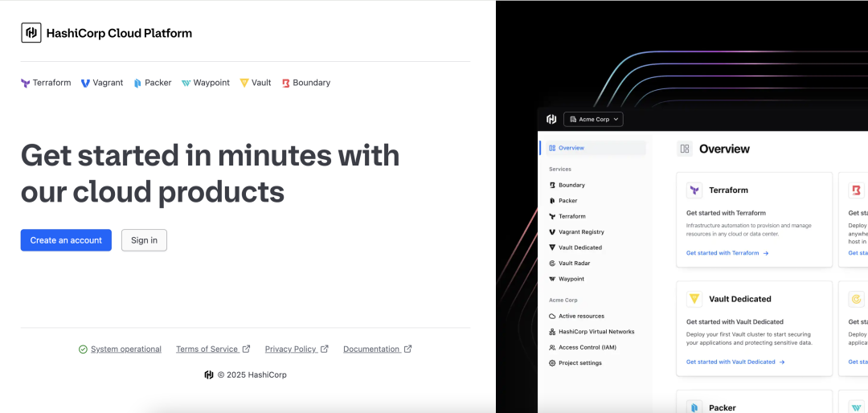Click the © 2025 HashiCorp footer text
The height and width of the screenshot is (413, 868).
click(x=252, y=374)
